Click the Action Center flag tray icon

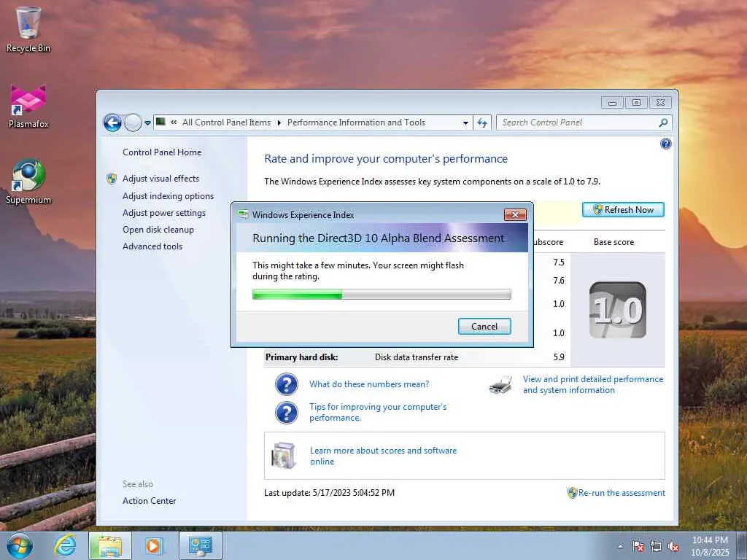point(638,547)
